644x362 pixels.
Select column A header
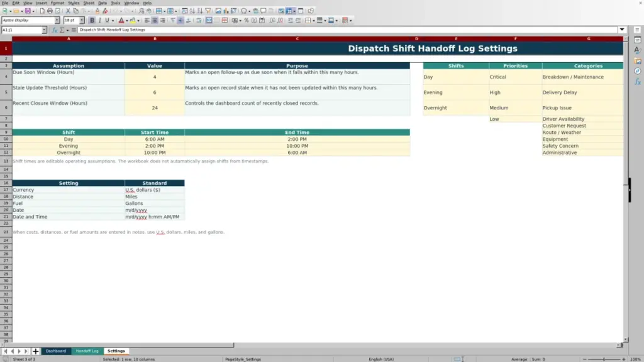tap(69, 38)
